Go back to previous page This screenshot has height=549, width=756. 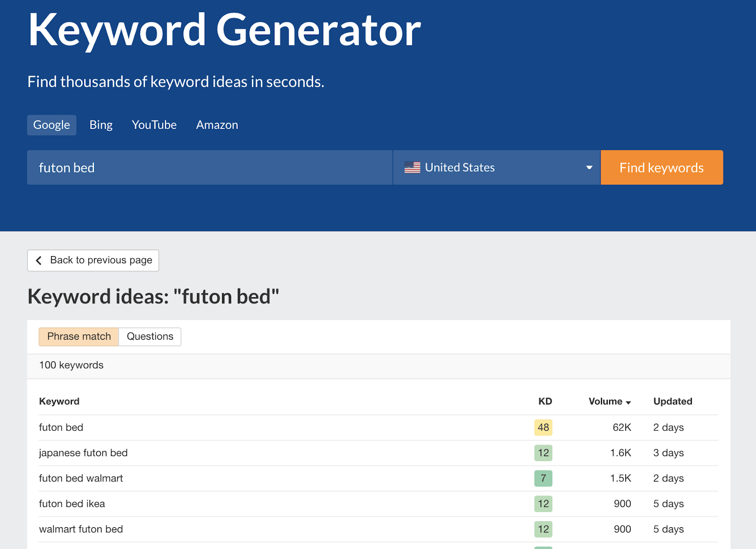point(93,260)
